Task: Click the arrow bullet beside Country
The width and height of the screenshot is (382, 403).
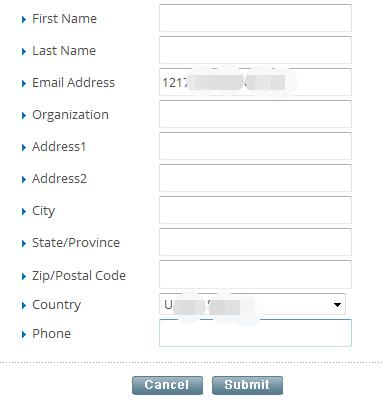Action: coord(24,305)
